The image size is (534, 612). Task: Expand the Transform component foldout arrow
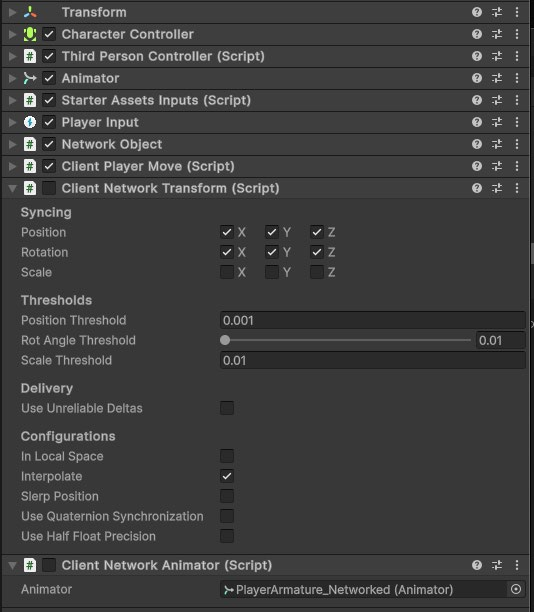pyautogui.click(x=12, y=12)
